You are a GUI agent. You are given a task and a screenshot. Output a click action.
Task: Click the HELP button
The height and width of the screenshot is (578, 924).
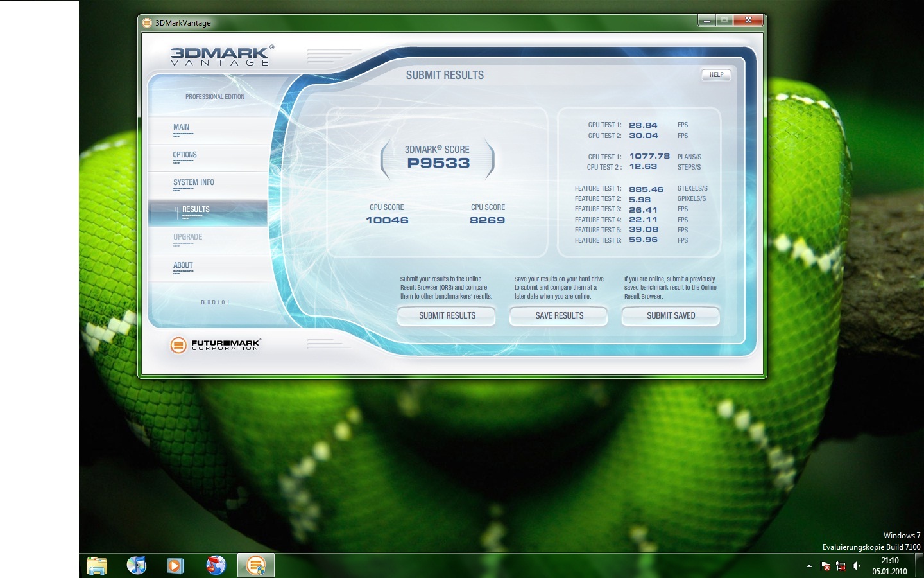tap(716, 75)
